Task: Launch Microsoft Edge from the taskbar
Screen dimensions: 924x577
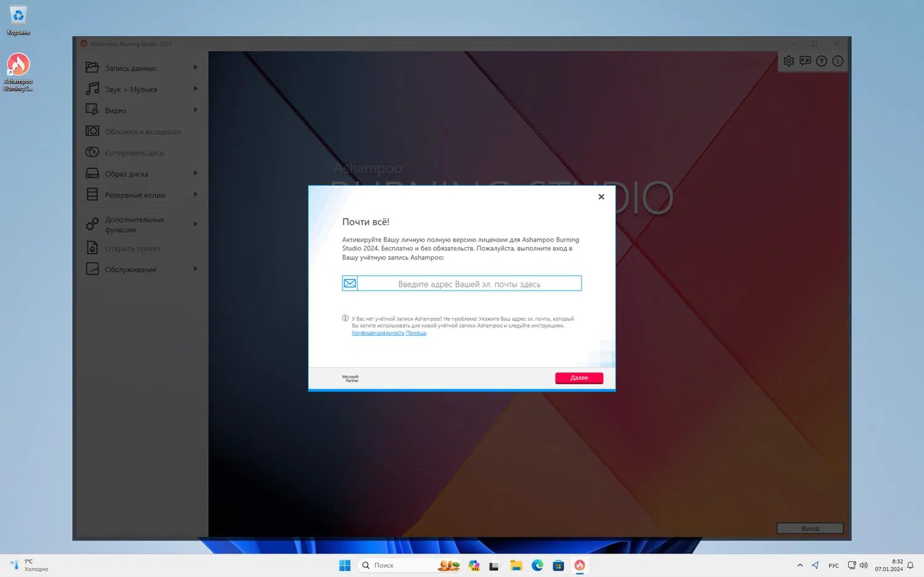Action: (x=537, y=565)
